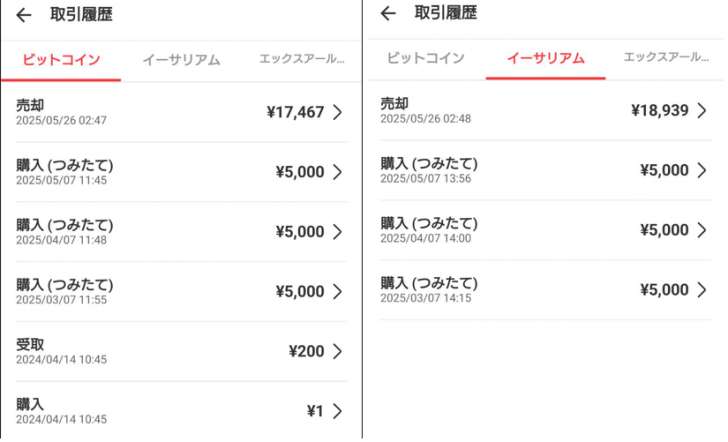The image size is (728, 442).
Task: Go back using left panel's arrow icon
Action: [x=24, y=15]
